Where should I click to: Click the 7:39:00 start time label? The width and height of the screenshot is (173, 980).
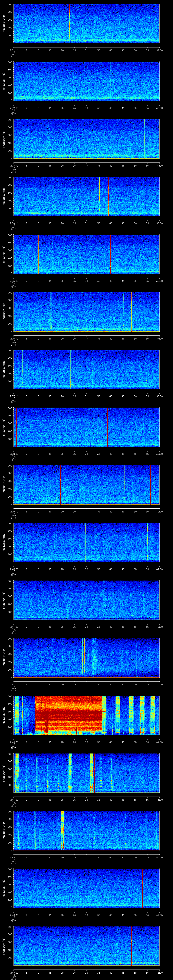point(14,511)
